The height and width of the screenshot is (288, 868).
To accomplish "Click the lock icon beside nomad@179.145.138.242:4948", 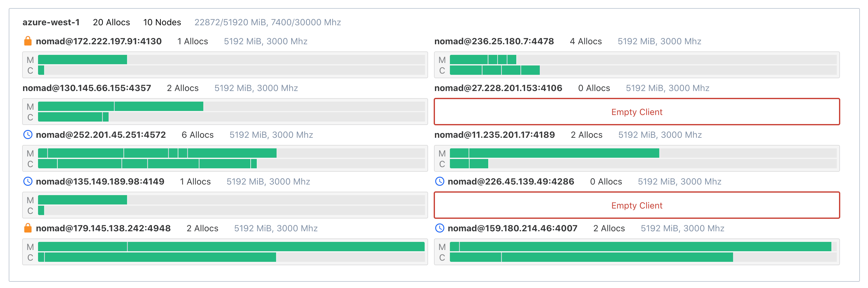I will tap(28, 228).
